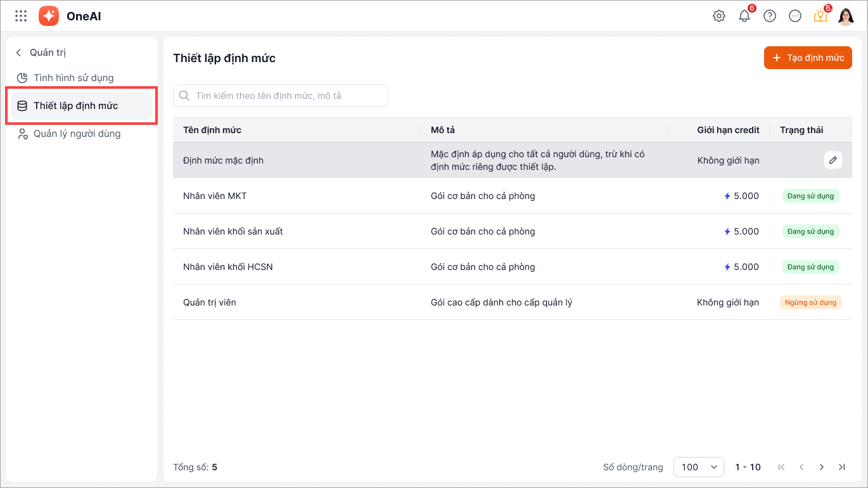The width and height of the screenshot is (868, 488).
Task: Click the orange badge gift icon
Action: click(820, 16)
